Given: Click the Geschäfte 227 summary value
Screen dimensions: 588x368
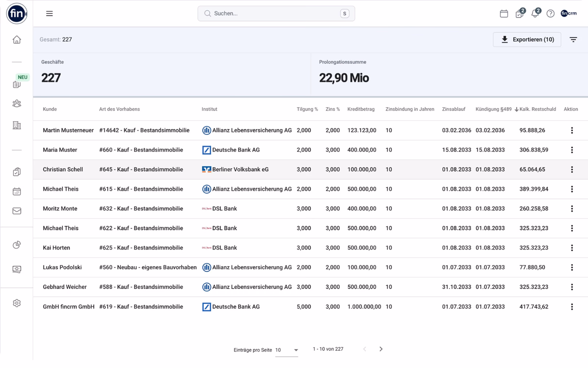Looking at the screenshot, I should coord(51,78).
